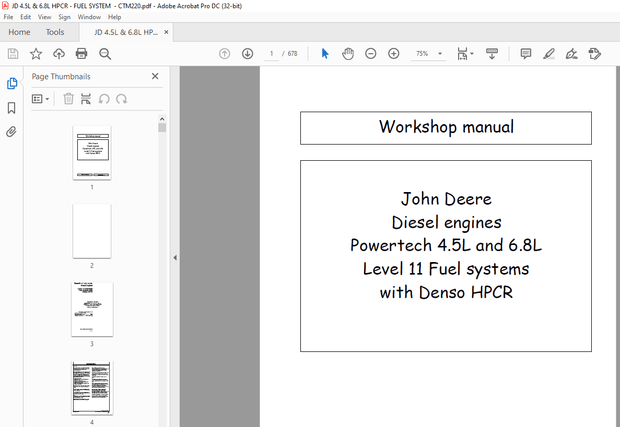Select page 4 thumbnail
Viewport: 620px width, 427px height.
pos(92,388)
